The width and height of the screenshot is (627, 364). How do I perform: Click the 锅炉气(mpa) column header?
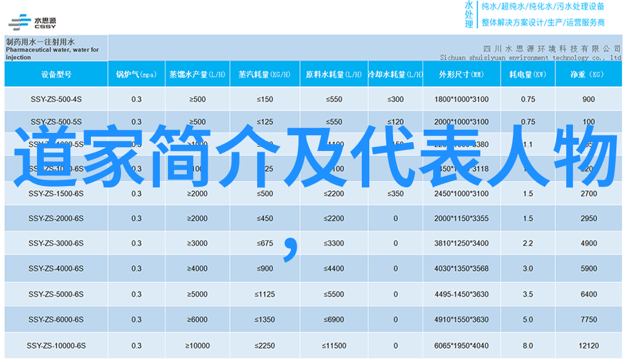pyautogui.click(x=136, y=74)
